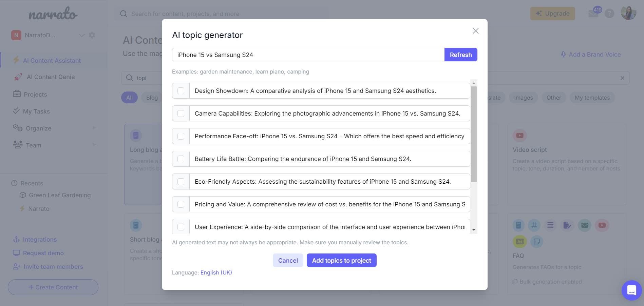The width and height of the screenshot is (644, 306).
Task: Expand the Organize submenu arrow
Action: click(x=94, y=128)
